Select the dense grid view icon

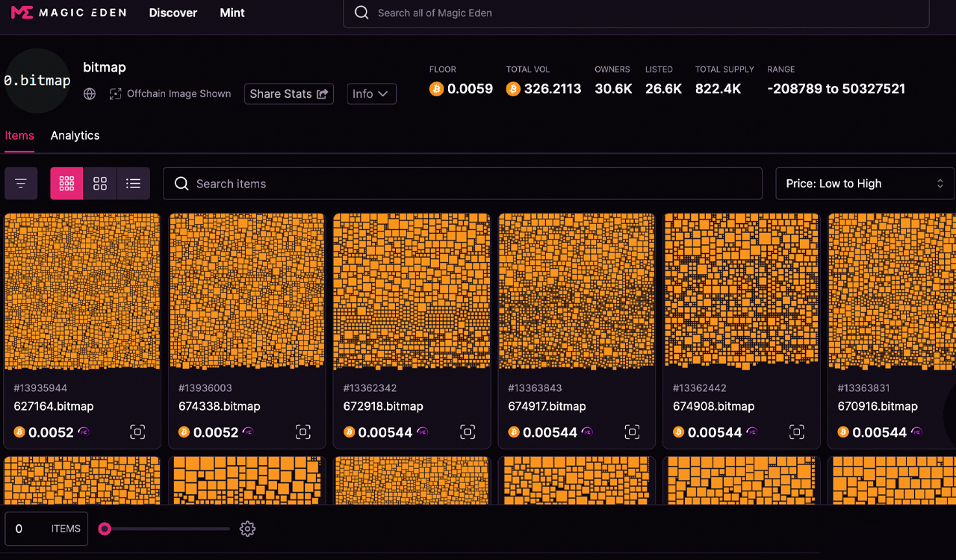66,183
